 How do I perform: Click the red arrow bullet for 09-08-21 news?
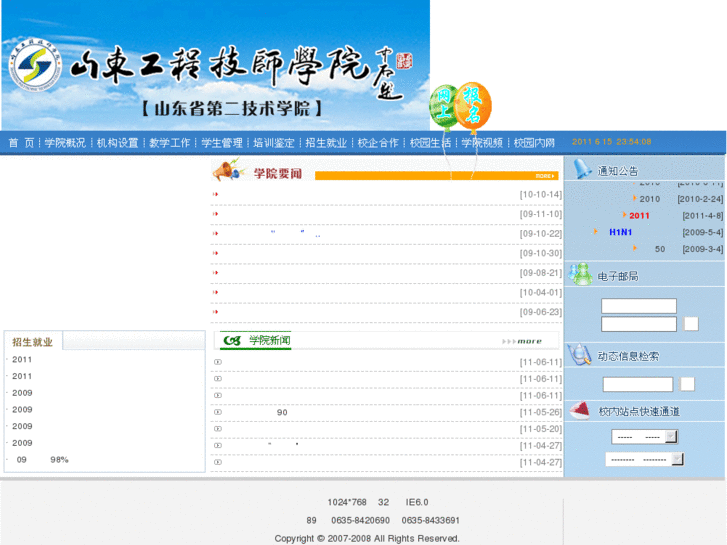click(x=215, y=273)
